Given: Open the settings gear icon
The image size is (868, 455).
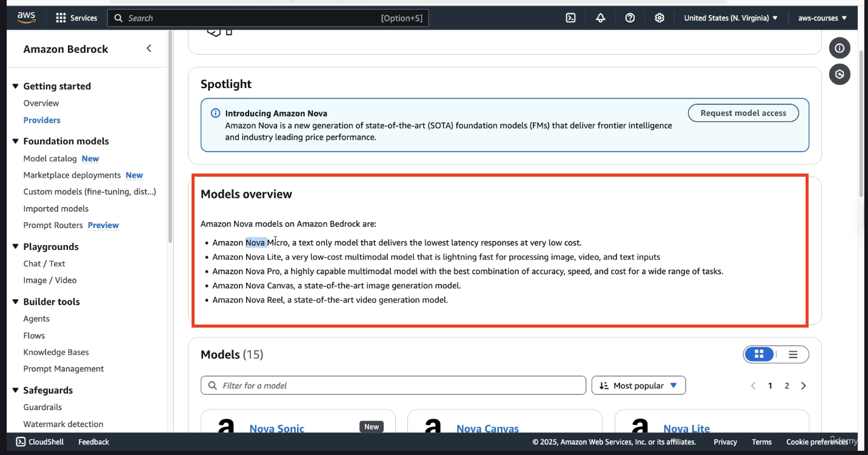Looking at the screenshot, I should click(659, 18).
